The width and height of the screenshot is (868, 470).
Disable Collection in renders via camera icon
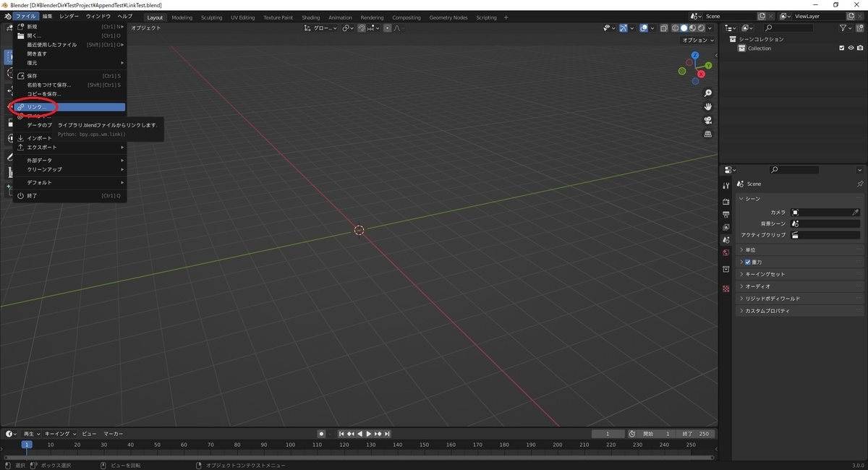click(x=859, y=48)
